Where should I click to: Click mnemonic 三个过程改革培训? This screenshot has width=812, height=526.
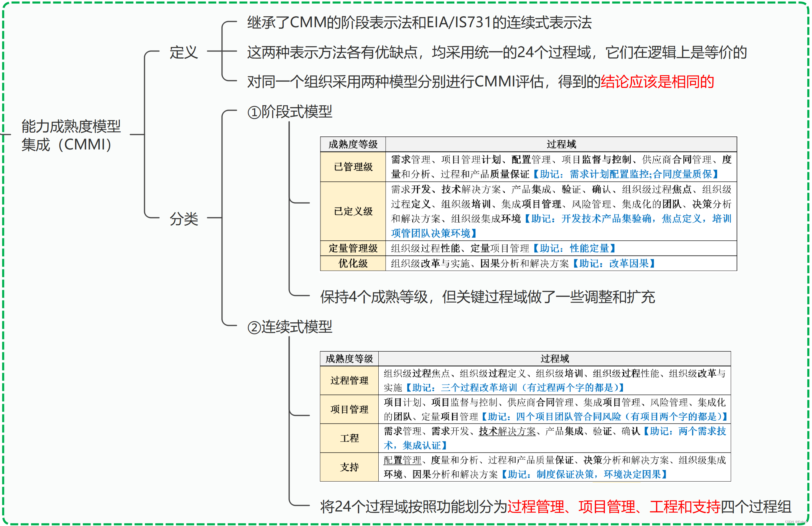(479, 388)
